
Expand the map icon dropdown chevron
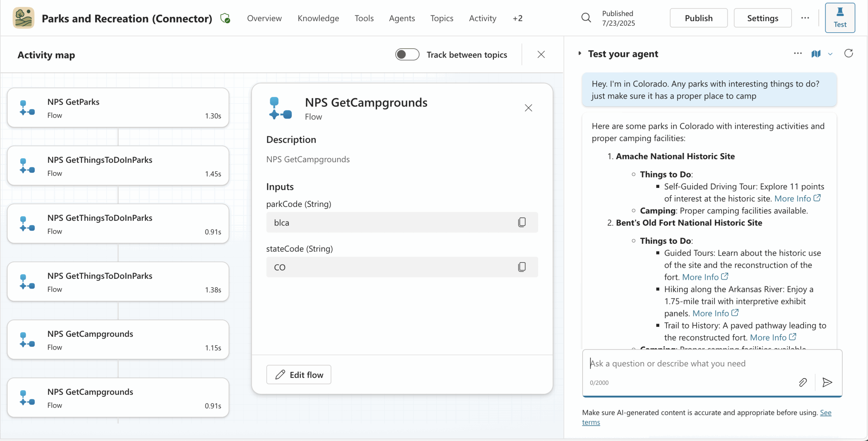click(x=830, y=54)
